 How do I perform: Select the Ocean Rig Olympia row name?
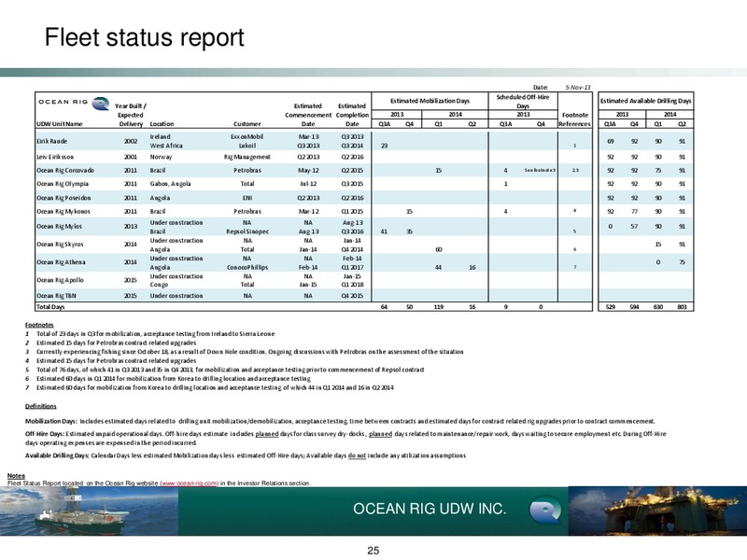tap(63, 184)
